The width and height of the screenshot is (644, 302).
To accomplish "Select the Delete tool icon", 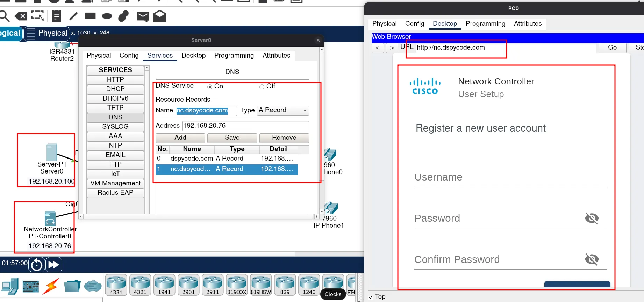I will click(x=21, y=16).
